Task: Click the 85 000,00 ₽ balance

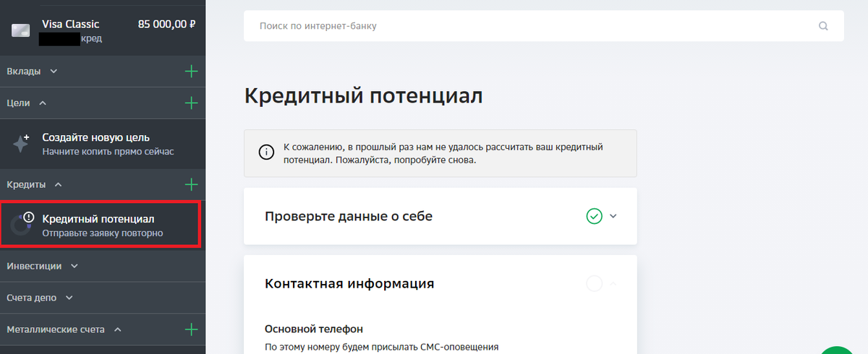Action: 167,24
